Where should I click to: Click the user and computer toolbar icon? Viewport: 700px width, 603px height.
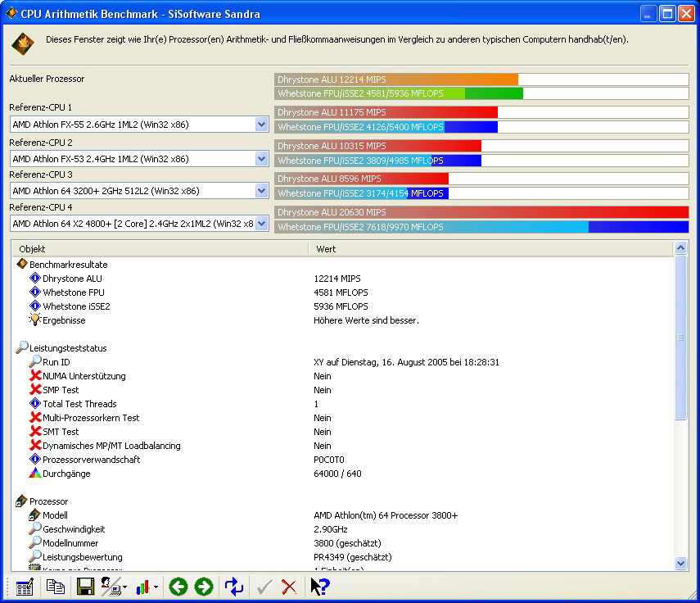[x=110, y=587]
